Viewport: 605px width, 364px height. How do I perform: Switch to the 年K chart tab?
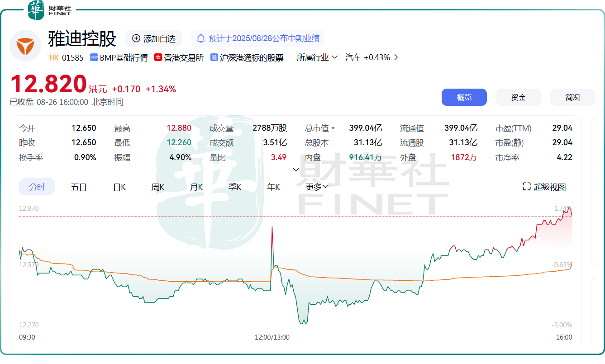click(x=273, y=187)
